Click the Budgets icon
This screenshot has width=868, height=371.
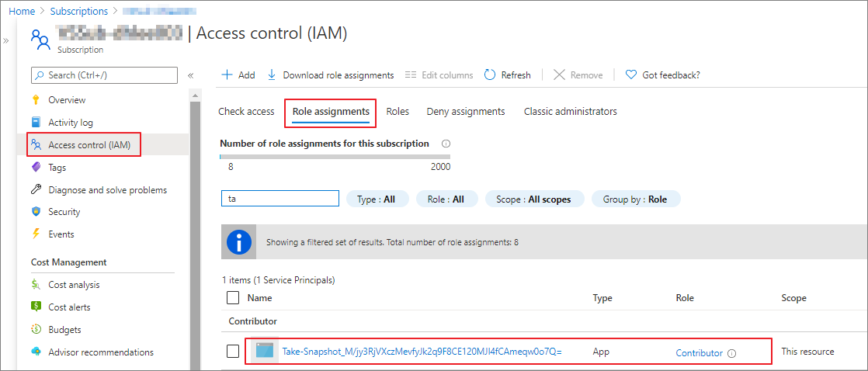36,329
